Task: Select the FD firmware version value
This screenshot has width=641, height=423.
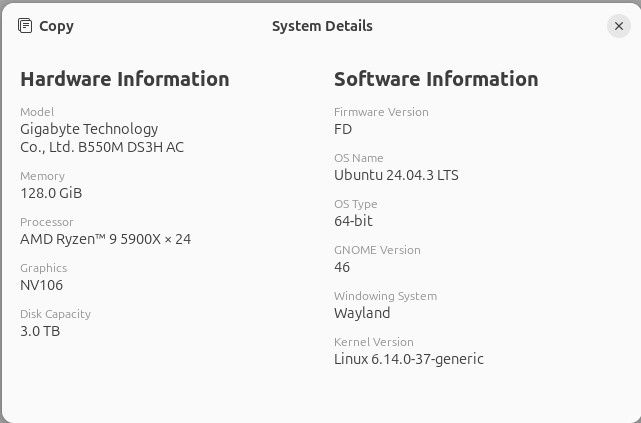Action: point(343,129)
